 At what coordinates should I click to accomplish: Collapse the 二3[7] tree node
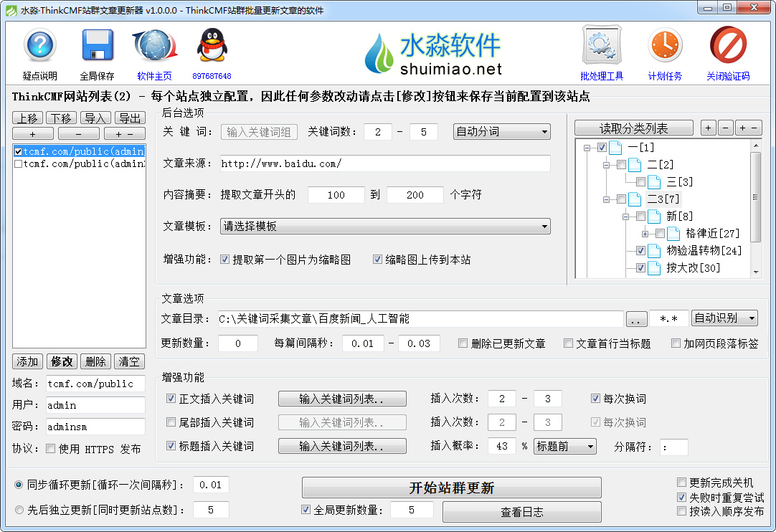pyautogui.click(x=606, y=199)
